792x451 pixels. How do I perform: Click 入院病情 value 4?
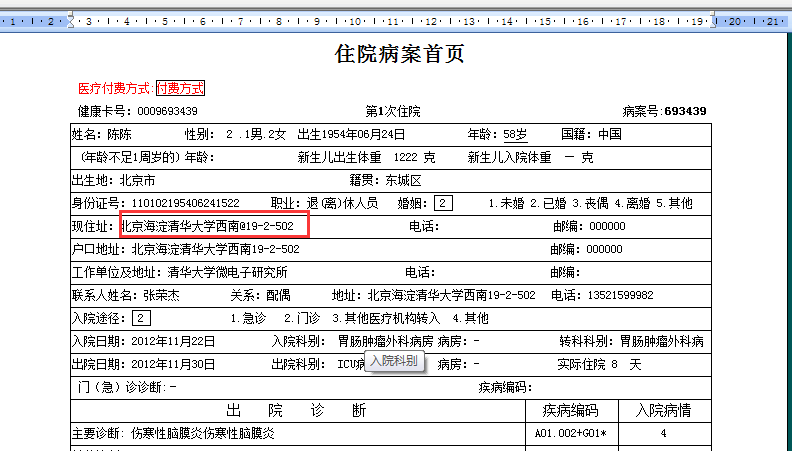click(x=663, y=433)
